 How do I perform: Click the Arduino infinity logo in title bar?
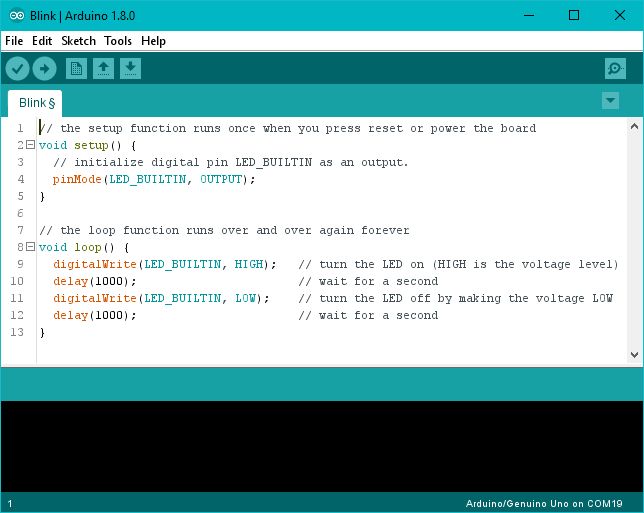coord(16,16)
